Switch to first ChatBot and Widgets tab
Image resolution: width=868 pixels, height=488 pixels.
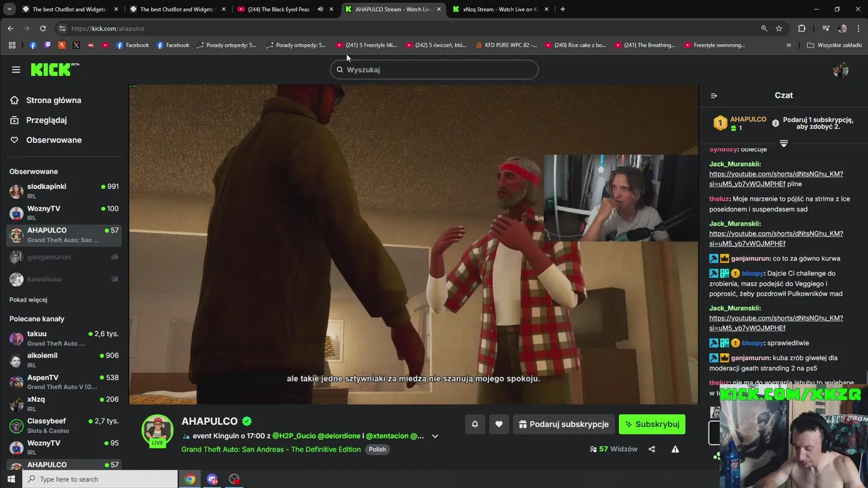tap(69, 9)
